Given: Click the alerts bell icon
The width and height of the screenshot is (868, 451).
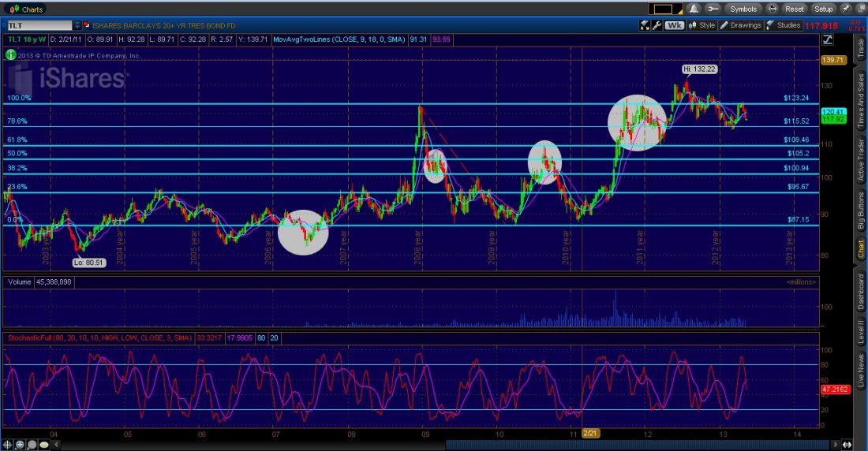Looking at the screenshot, I should pos(694,9).
